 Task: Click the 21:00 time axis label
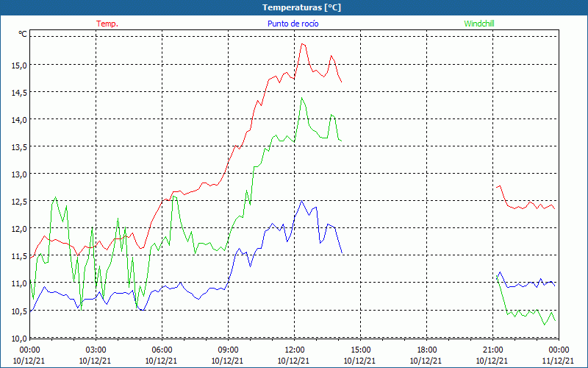(492, 350)
